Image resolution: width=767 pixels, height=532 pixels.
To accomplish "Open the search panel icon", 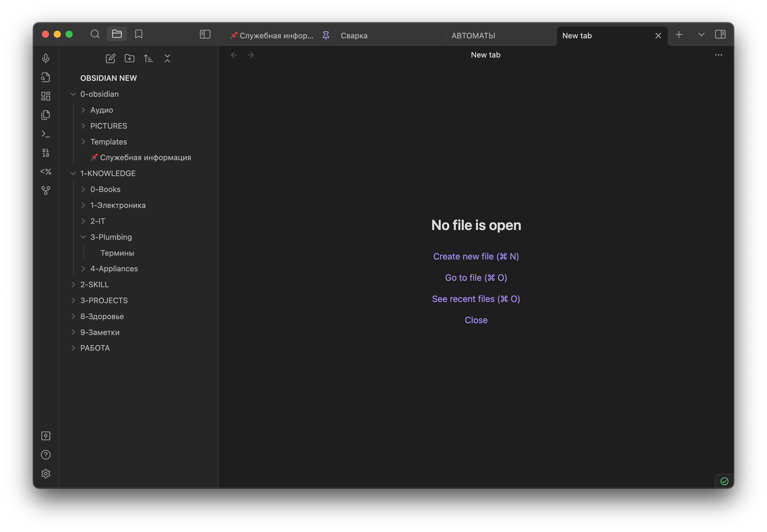I will (95, 34).
